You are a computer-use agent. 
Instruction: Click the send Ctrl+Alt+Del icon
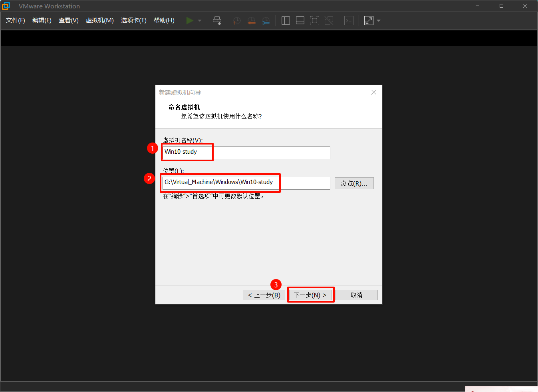click(x=217, y=21)
